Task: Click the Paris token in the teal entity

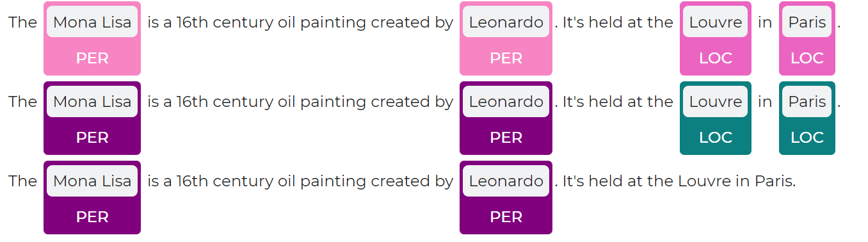Action: [807, 101]
